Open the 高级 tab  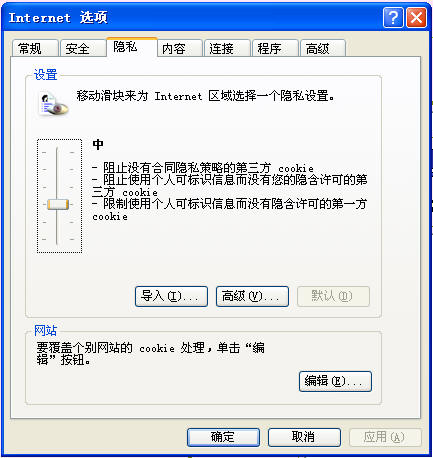pos(323,49)
